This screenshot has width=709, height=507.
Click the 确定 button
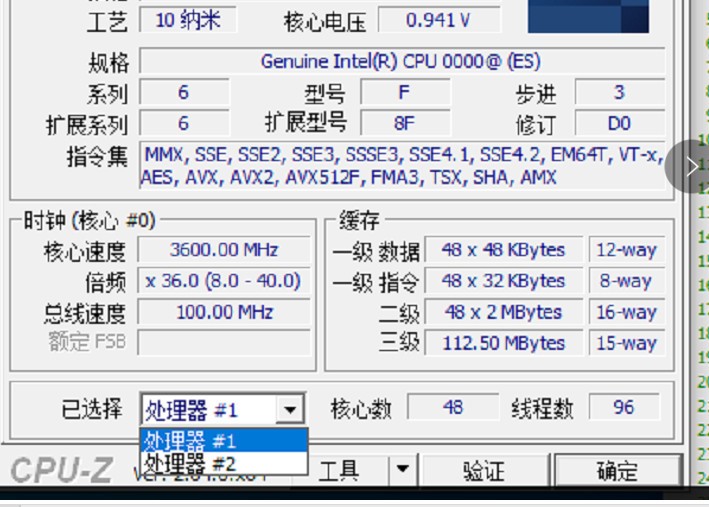click(618, 470)
